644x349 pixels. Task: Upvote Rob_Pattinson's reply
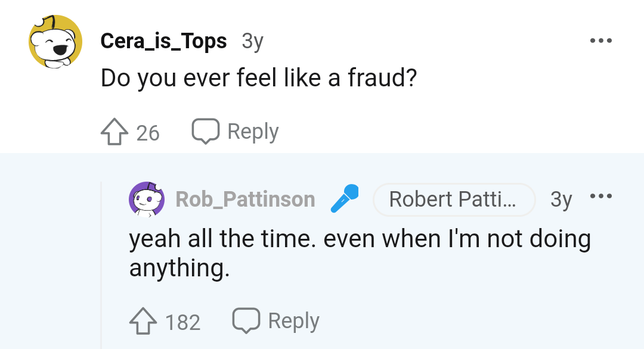(x=143, y=321)
